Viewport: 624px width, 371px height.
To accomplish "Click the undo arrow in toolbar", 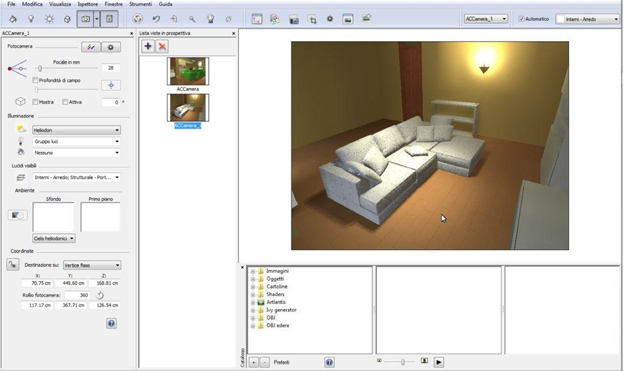I will pyautogui.click(x=156, y=19).
